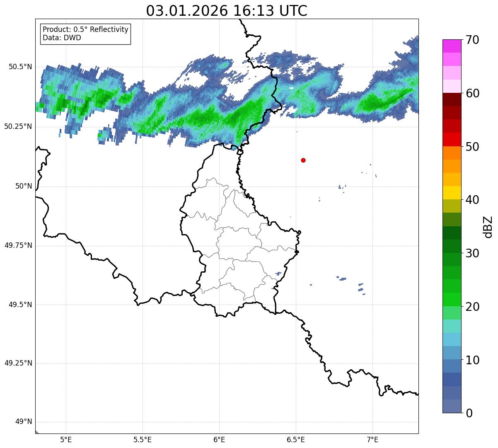Image resolution: width=498 pixels, height=448 pixels.
Task: Click the dBZ colorbar unit label
Action: (488, 226)
